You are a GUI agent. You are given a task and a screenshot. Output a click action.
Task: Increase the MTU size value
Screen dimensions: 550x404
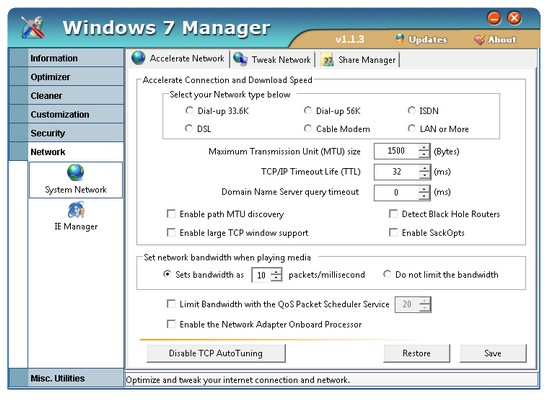pos(424,148)
